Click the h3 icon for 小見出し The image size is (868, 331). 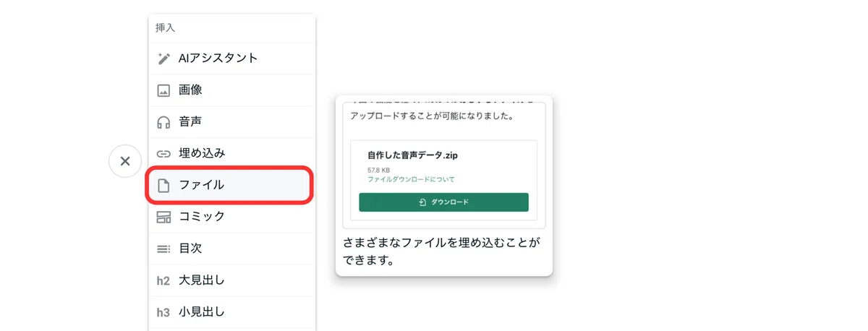point(163,313)
